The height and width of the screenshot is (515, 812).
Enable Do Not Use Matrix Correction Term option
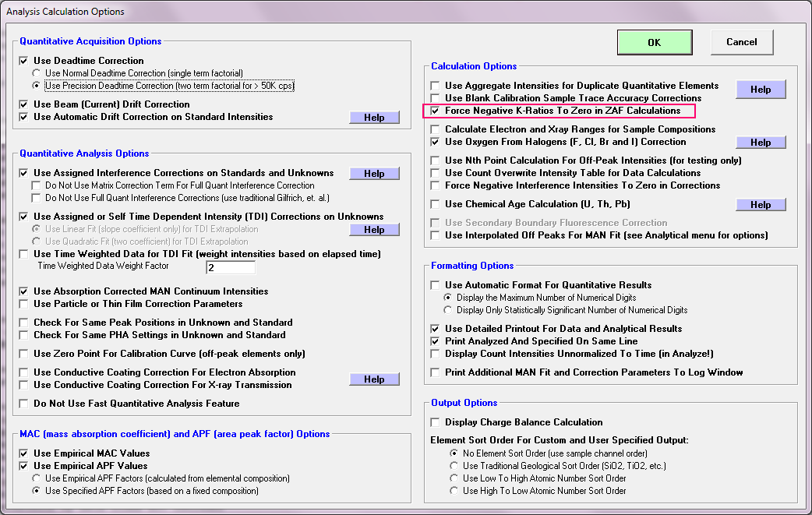37,185
